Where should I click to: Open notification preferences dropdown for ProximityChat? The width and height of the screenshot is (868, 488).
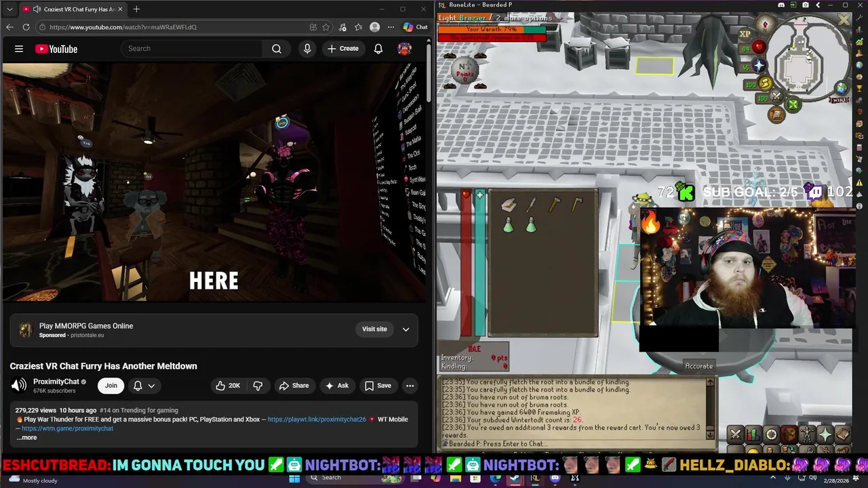click(144, 386)
